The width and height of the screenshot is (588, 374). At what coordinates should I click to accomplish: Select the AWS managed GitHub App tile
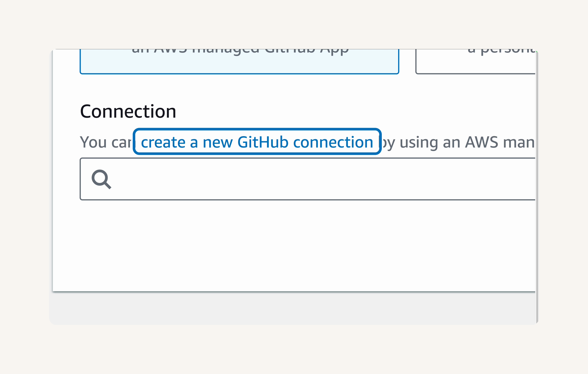point(239,62)
